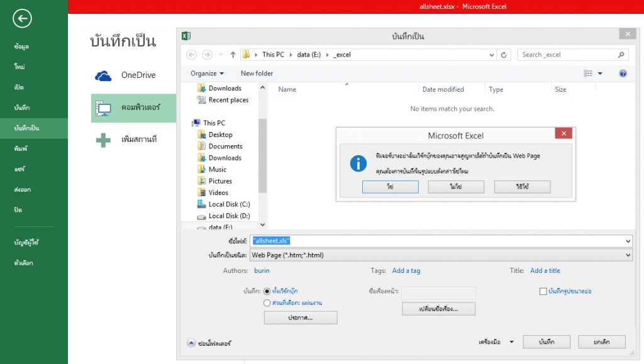The image size is (644, 364).
Task: Open the Organize dropdown menu
Action: click(x=207, y=74)
